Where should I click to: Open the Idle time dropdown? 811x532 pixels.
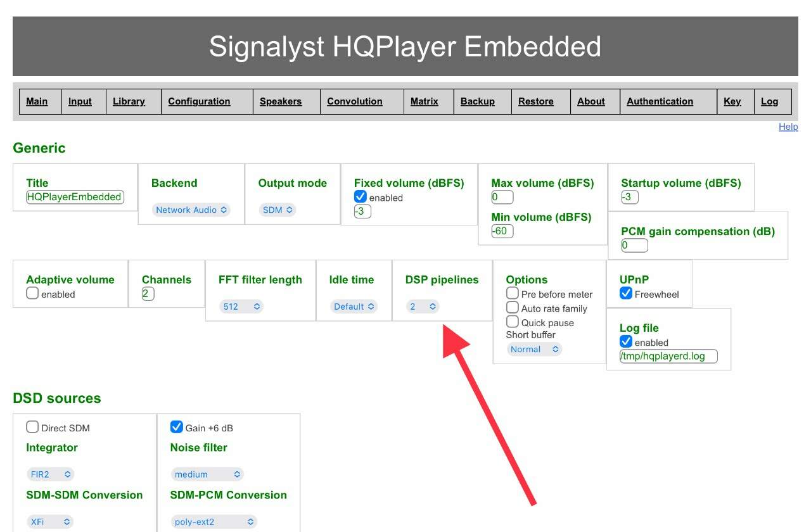pyautogui.click(x=354, y=307)
